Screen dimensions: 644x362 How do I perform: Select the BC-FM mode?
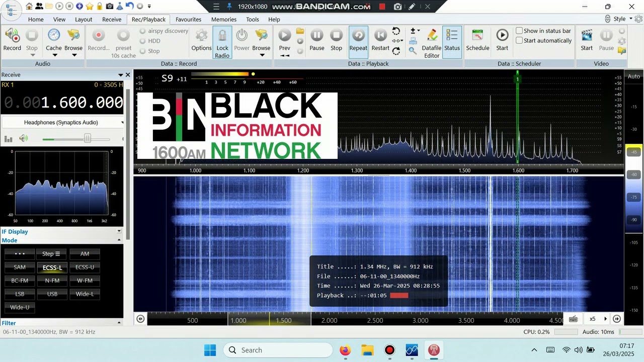[20, 281]
